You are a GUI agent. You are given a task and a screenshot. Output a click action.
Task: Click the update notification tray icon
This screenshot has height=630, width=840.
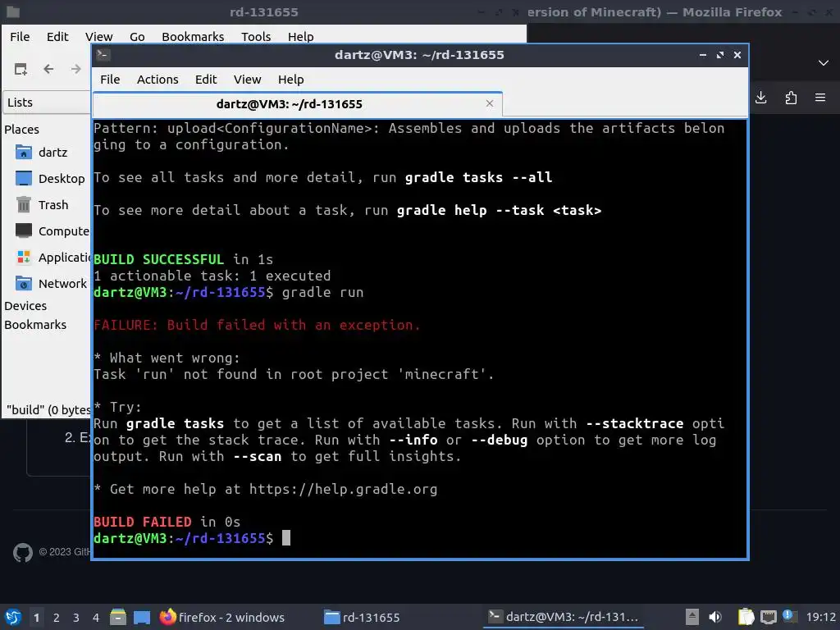[x=788, y=615]
